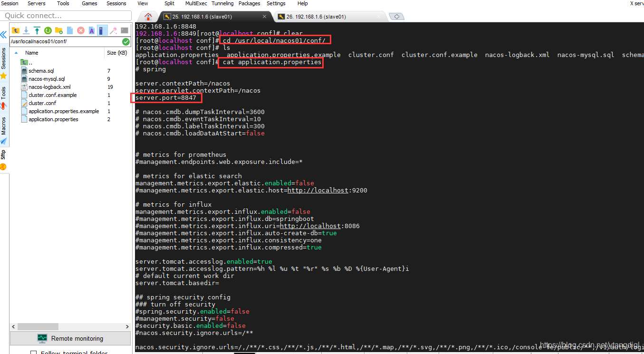Close the tab 25. 192.168.1.6 (slave01)
The image size is (644, 354).
tap(265, 17)
